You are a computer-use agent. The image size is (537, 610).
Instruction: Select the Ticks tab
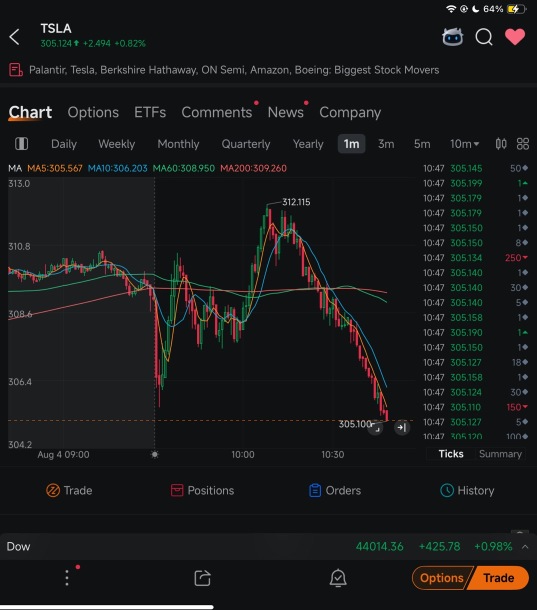451,454
